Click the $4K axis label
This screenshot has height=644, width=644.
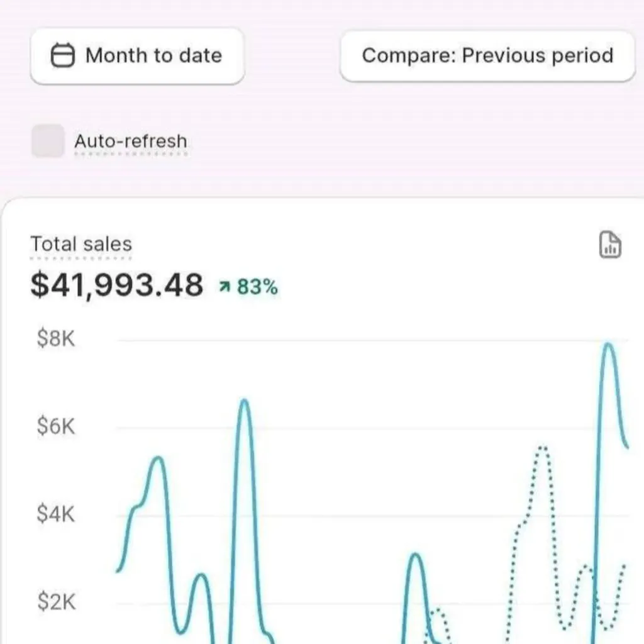point(56,514)
